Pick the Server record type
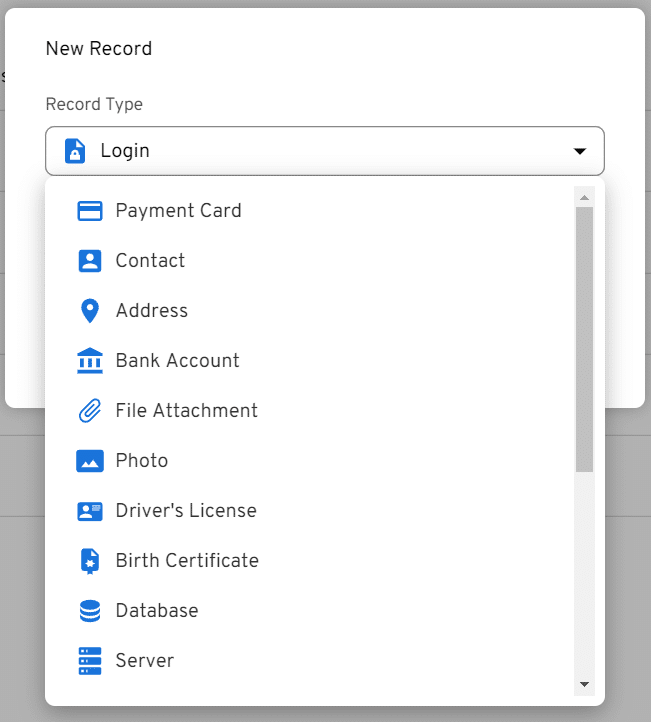Screen dimensions: 651x722 [145, 661]
